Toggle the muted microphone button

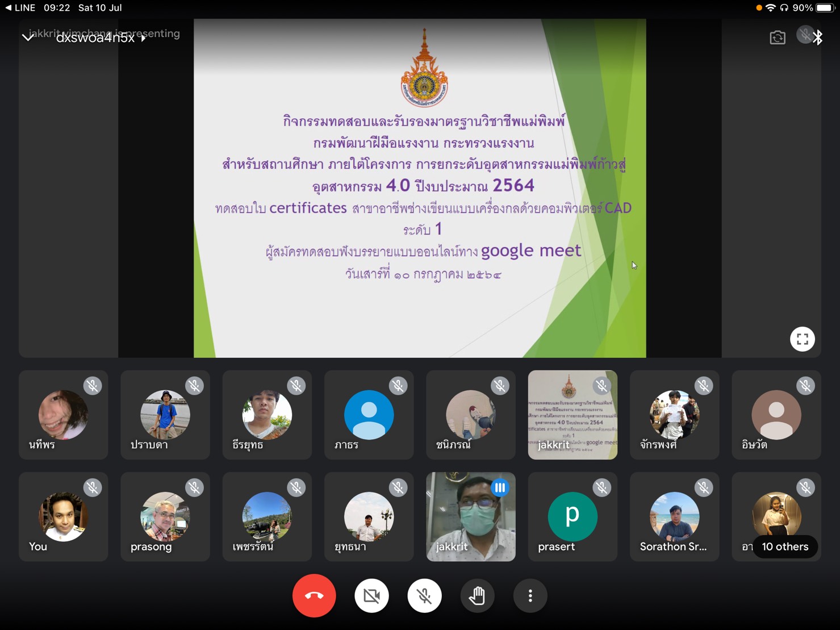point(424,595)
